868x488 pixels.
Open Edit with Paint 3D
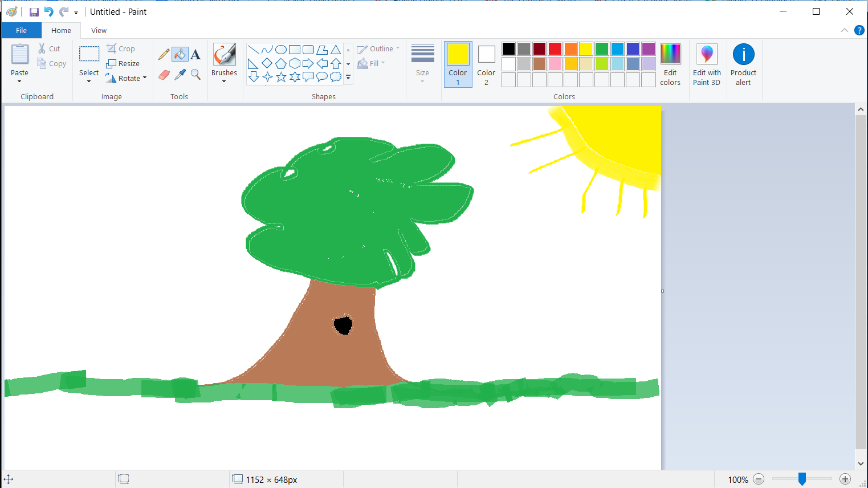coord(707,65)
